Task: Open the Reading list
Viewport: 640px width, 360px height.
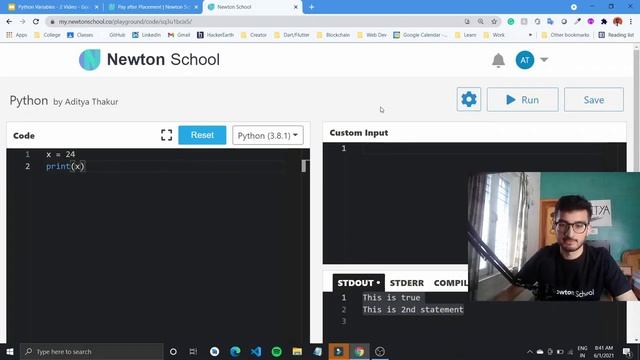Action: coord(616,35)
